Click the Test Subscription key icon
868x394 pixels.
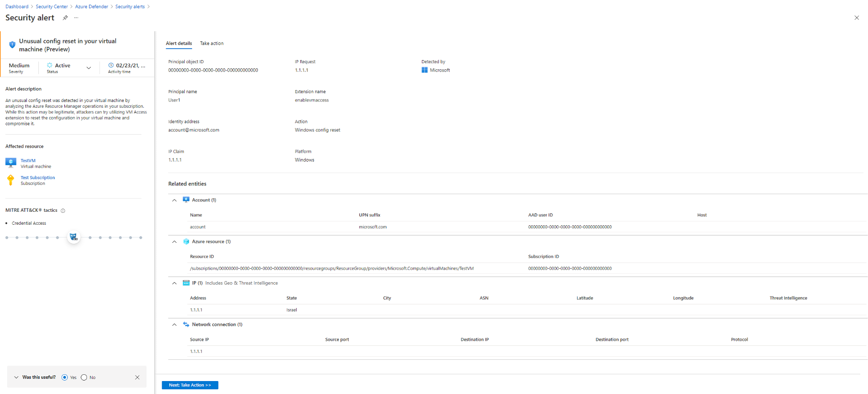(x=10, y=180)
